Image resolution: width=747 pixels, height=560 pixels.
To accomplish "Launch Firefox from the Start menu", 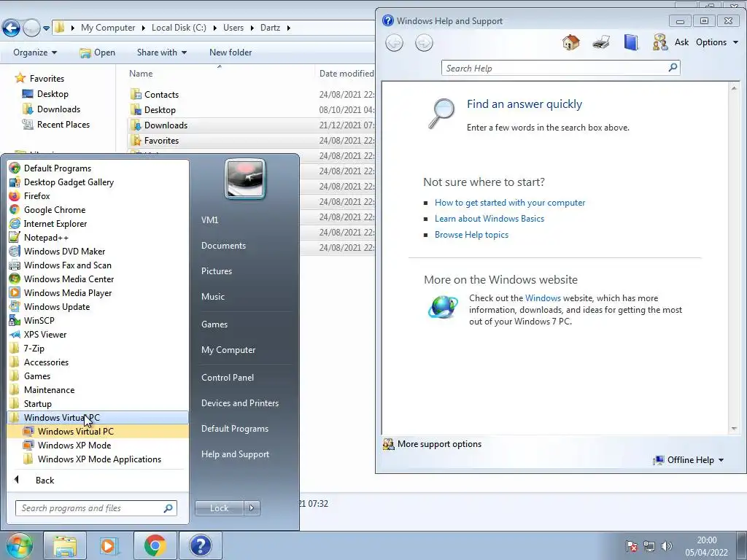I will tap(36, 195).
